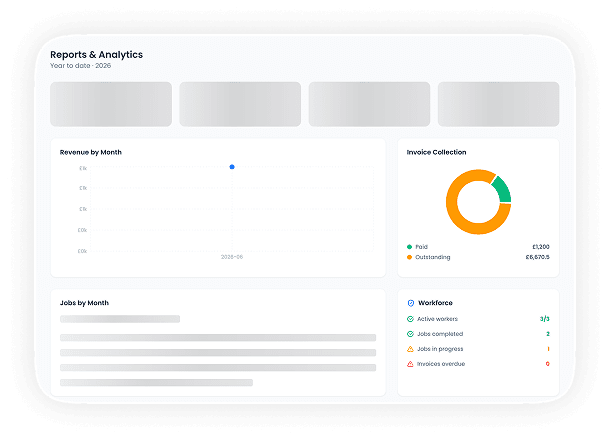The width and height of the screenshot is (610, 438).
Task: Click the Invoices overdue value 0
Action: click(547, 364)
